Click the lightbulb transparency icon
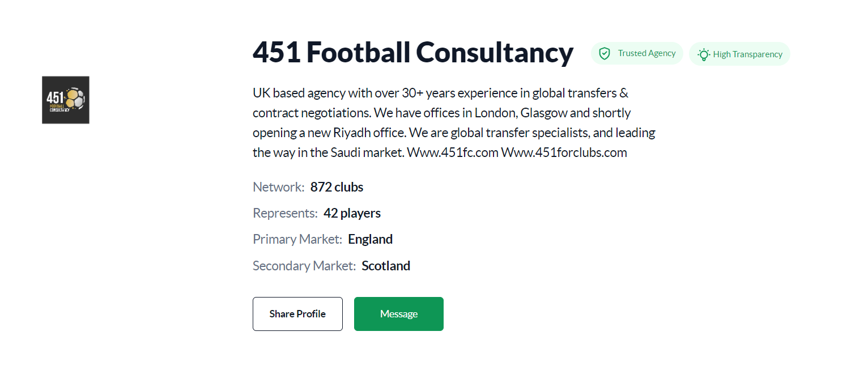The width and height of the screenshot is (868, 378). pos(704,54)
